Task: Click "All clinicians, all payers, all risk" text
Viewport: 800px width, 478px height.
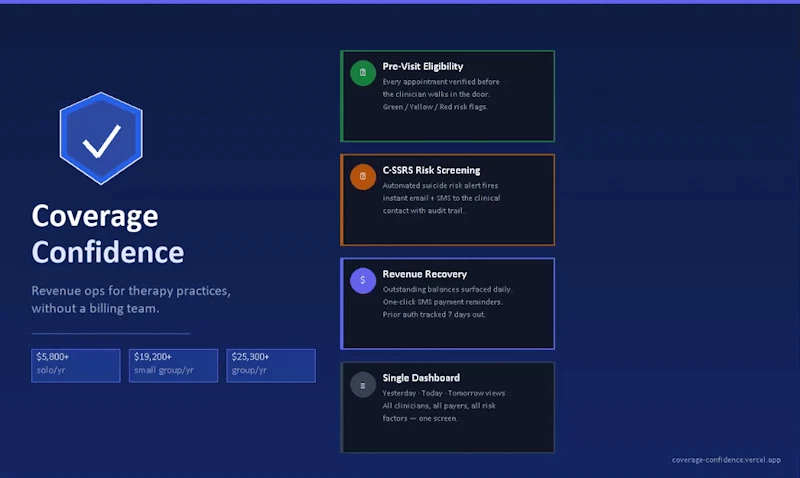Action: pyautogui.click(x=439, y=406)
